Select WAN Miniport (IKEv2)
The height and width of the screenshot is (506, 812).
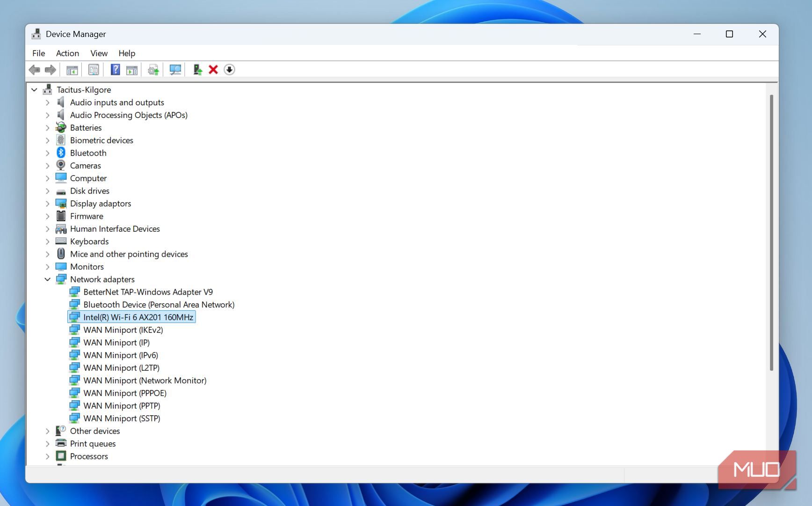pos(123,330)
